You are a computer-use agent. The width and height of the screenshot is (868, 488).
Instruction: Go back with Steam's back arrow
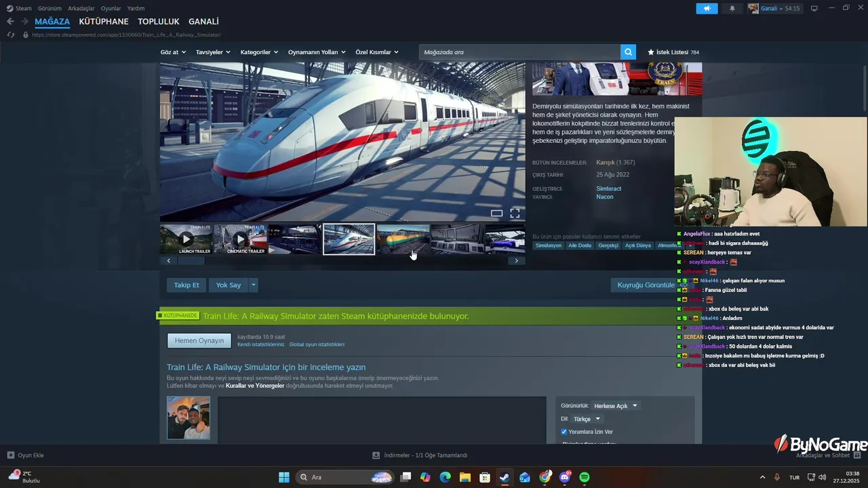pyautogui.click(x=10, y=22)
